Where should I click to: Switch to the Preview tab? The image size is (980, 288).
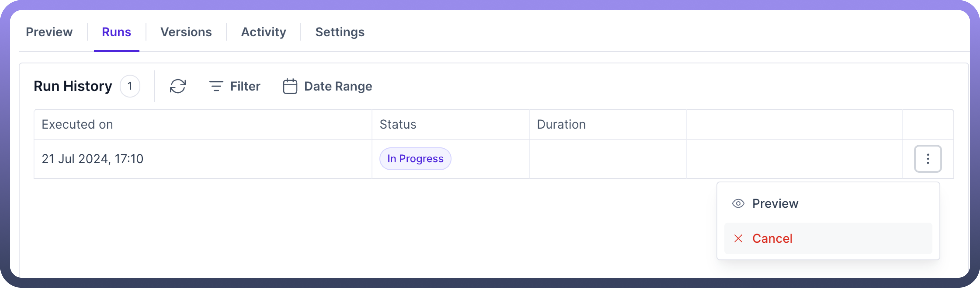coord(49,32)
